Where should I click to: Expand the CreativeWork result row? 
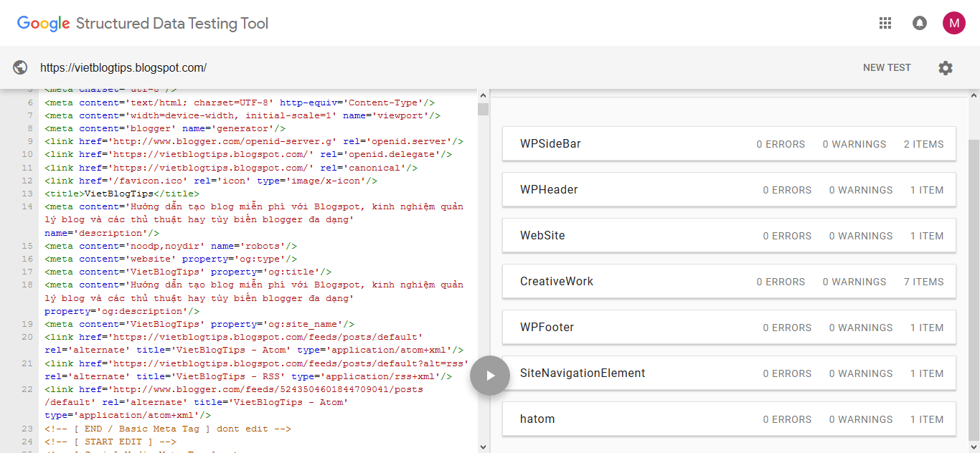729,282
